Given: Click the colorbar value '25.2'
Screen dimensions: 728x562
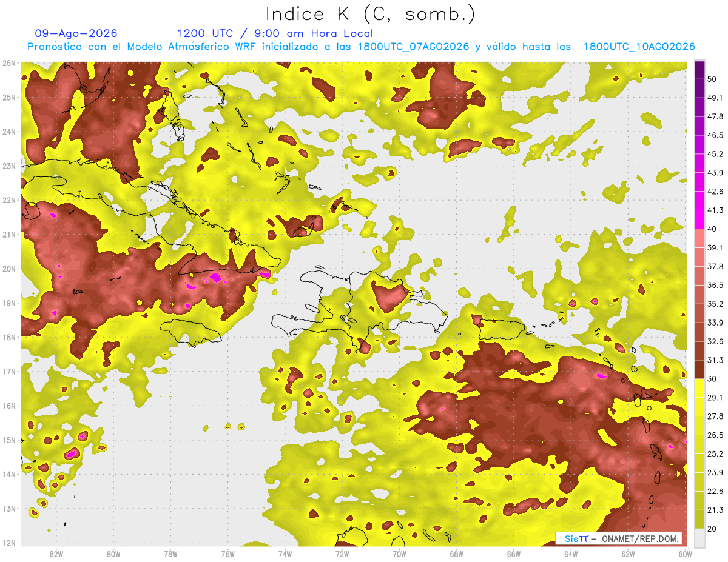Looking at the screenshot, I should 715,454.
